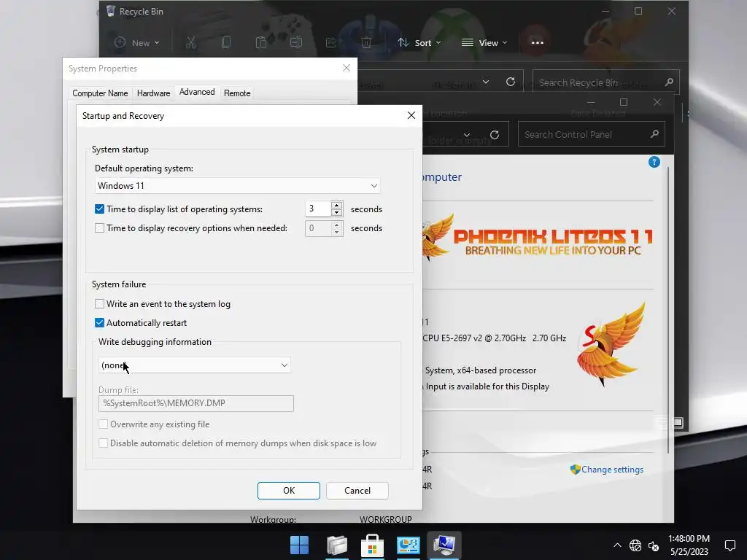Click the search magnifier in Search Recycle Bin box
The height and width of the screenshot is (560, 747).
click(669, 82)
